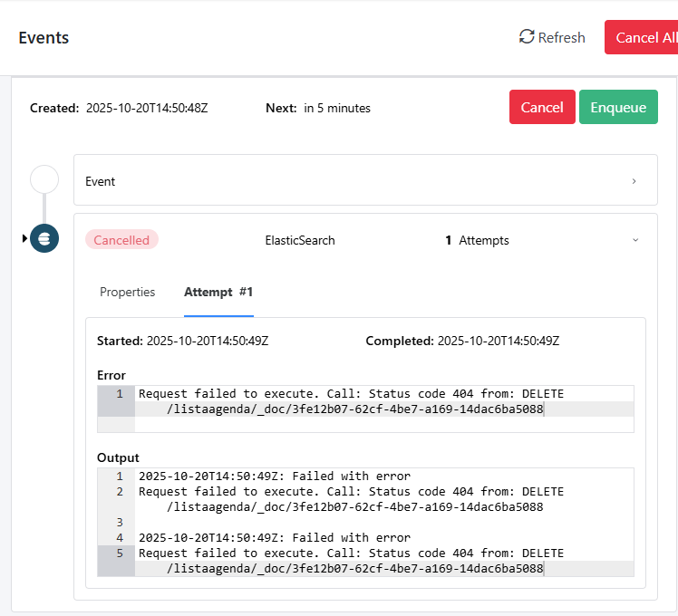678x616 pixels.
Task: Click the 1 Attempts count text
Action: click(477, 240)
